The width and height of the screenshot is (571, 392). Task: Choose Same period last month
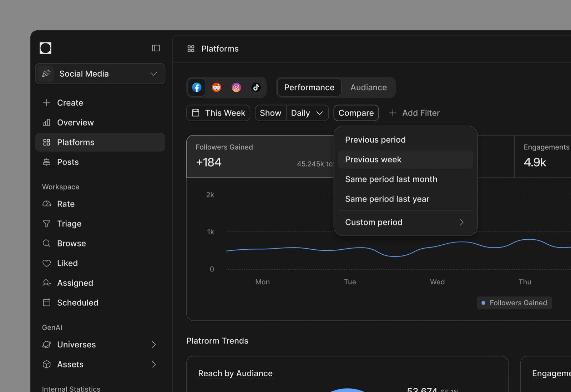[405, 179]
